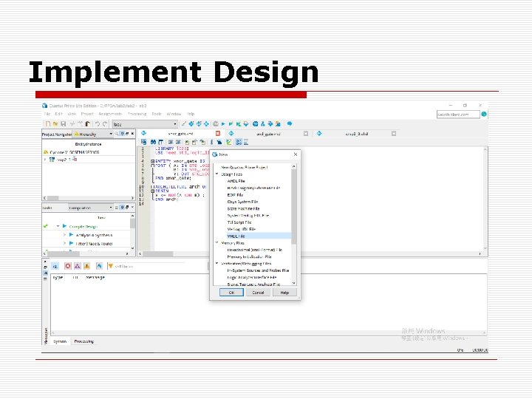Click Help in the New dialog
Viewport: 532px width, 399px height.
point(284,293)
